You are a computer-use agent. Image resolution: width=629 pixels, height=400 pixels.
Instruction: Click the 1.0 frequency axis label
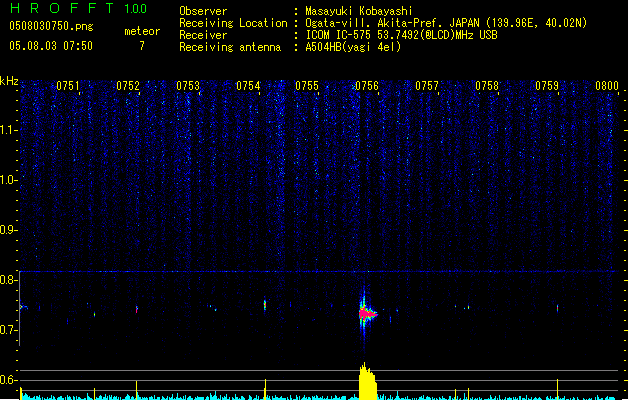pos(9,180)
